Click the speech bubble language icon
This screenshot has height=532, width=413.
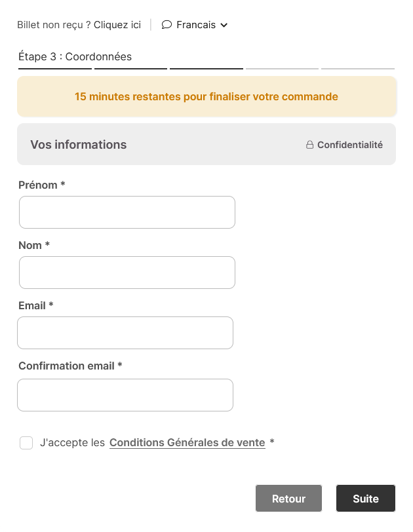(x=167, y=25)
